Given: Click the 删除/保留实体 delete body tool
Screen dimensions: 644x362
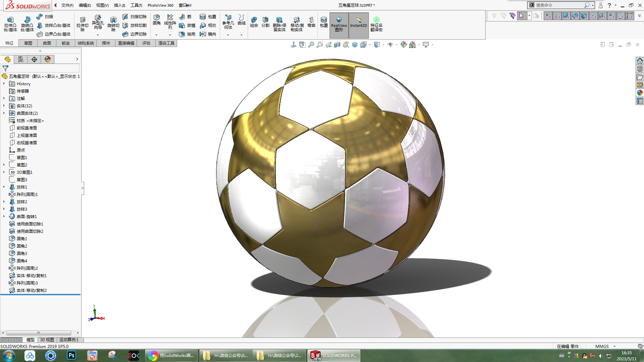Looking at the screenshot, I should (279, 24).
